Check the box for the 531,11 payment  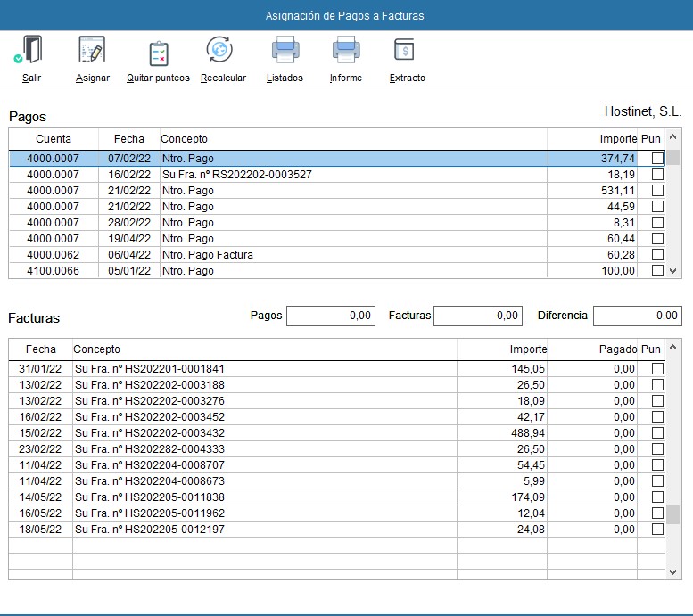coord(657,191)
